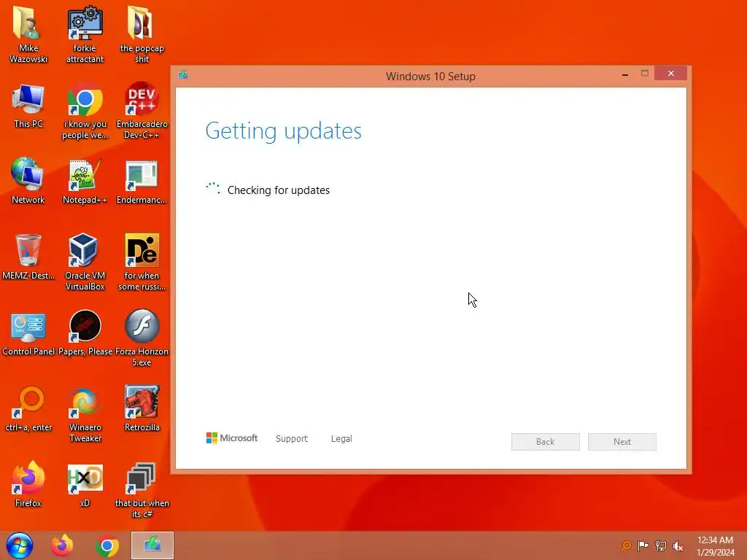Click the 'Windows 10 Setup' window title

[x=430, y=76]
